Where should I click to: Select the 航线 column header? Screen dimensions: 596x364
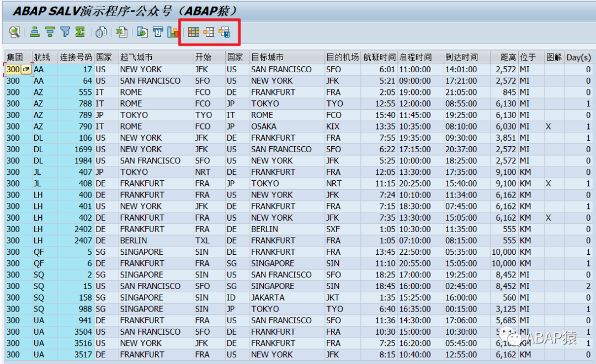click(45, 57)
